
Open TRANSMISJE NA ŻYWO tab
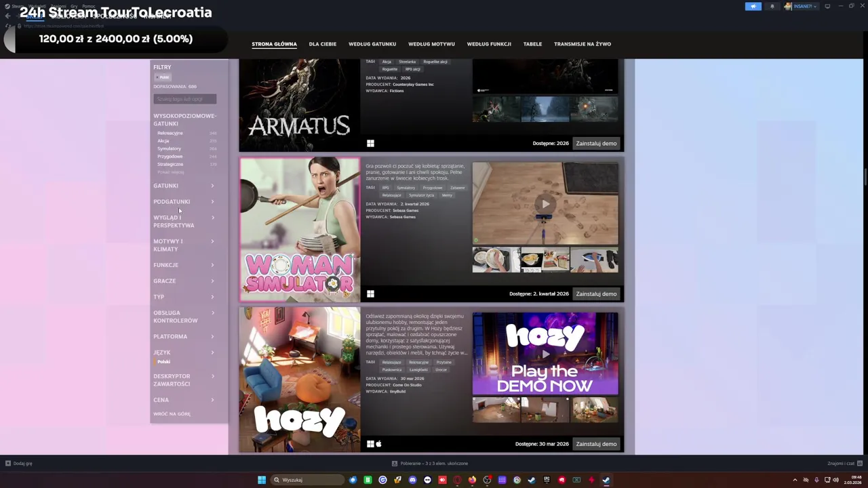click(x=583, y=44)
